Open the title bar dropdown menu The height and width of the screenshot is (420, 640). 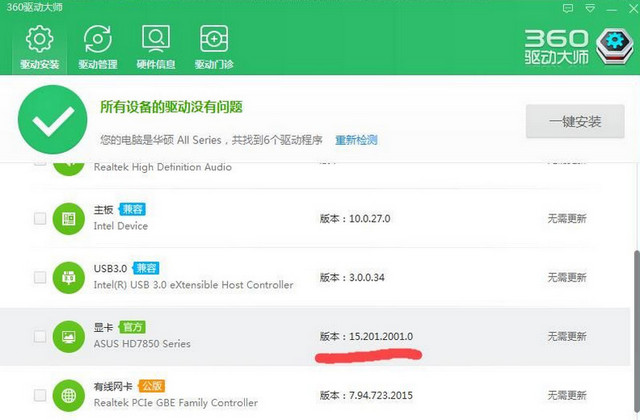(590, 8)
